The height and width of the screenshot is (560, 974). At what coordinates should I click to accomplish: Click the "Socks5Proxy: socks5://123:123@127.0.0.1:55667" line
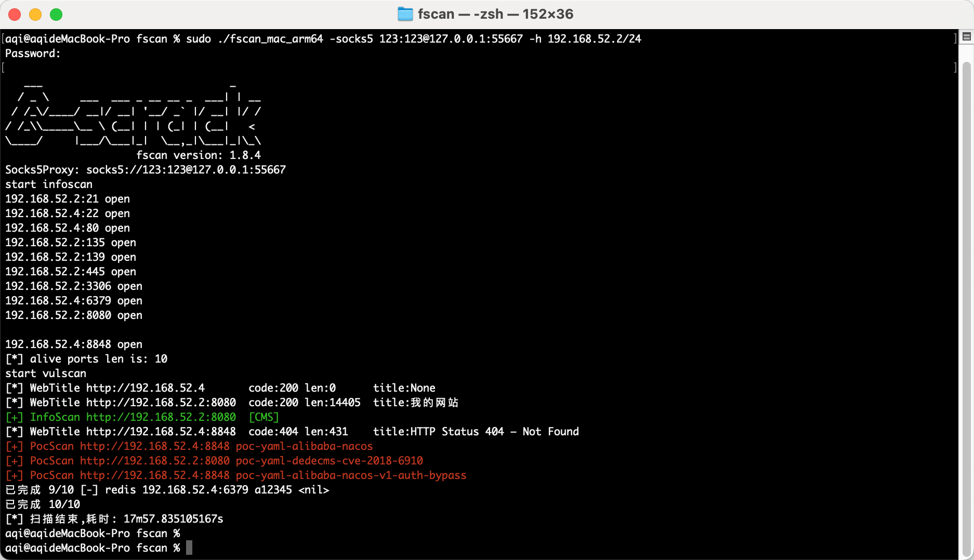pos(146,170)
